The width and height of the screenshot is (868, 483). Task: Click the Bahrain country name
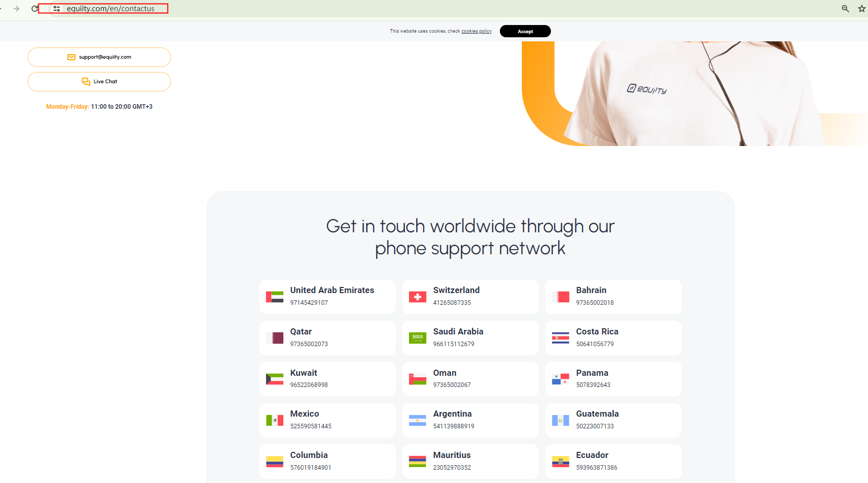tap(591, 290)
